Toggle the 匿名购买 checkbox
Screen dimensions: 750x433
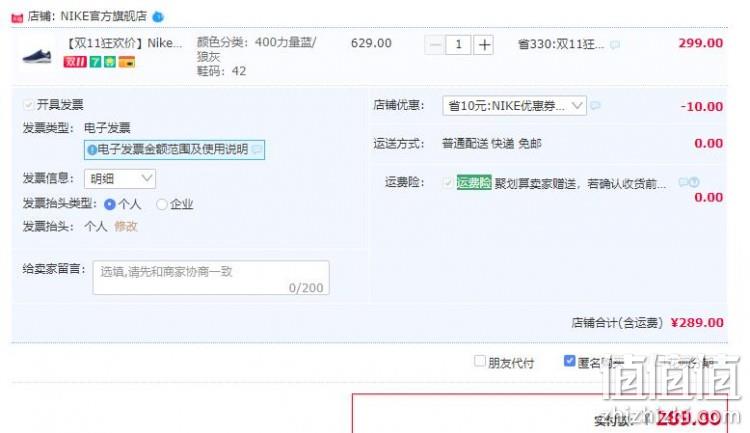[x=569, y=361]
